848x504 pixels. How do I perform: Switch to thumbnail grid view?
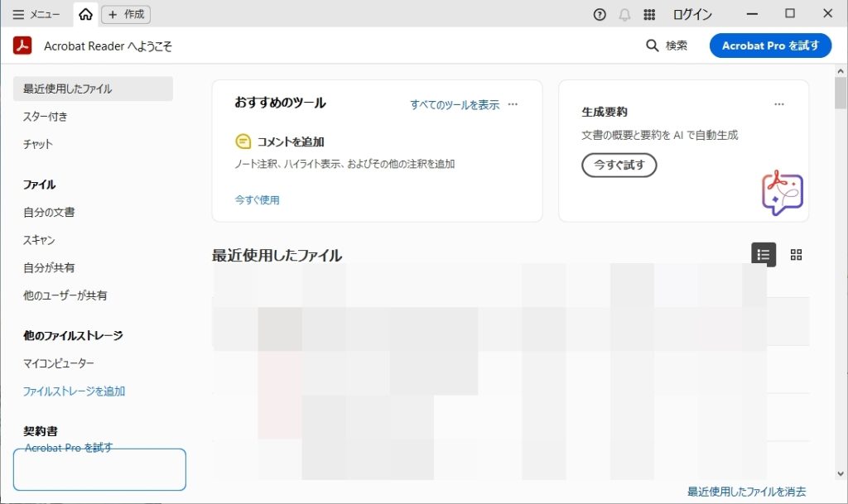pos(796,255)
